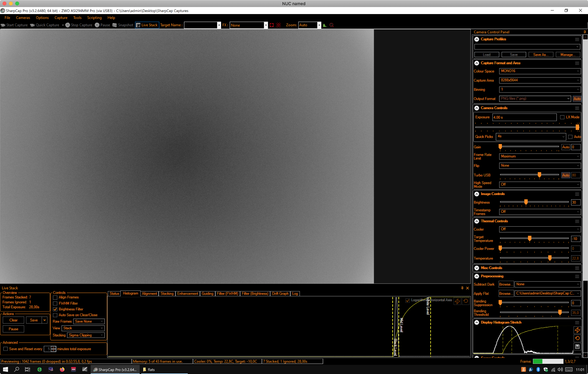This screenshot has height=374, width=588.
Task: Open Raw Frames Save None dropdown
Action: click(89, 322)
